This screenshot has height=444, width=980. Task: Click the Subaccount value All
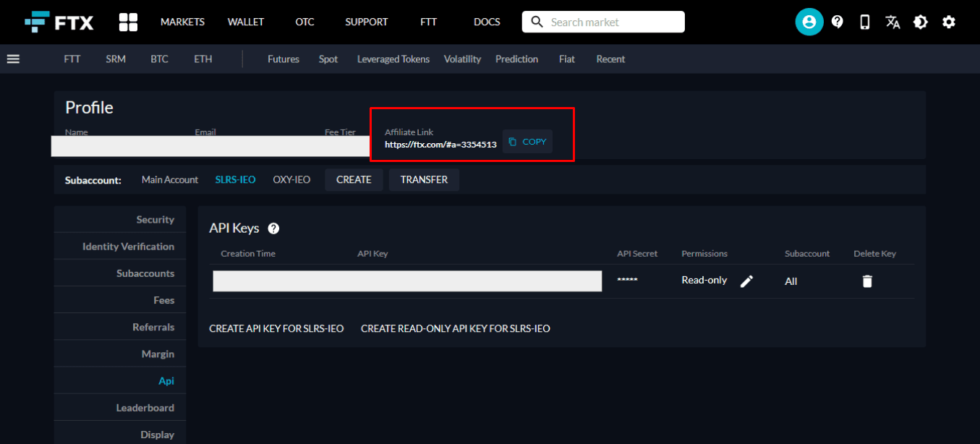point(791,281)
